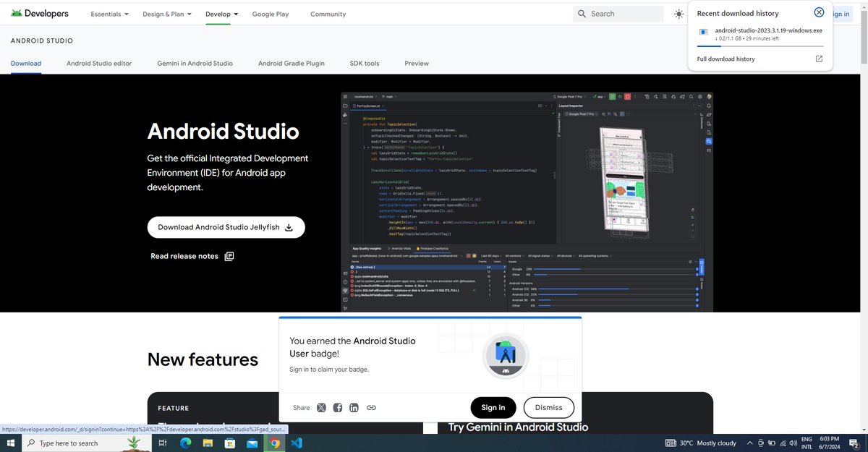
Task: Click the download arrow icon on Jellyfish button
Action: pos(289,227)
